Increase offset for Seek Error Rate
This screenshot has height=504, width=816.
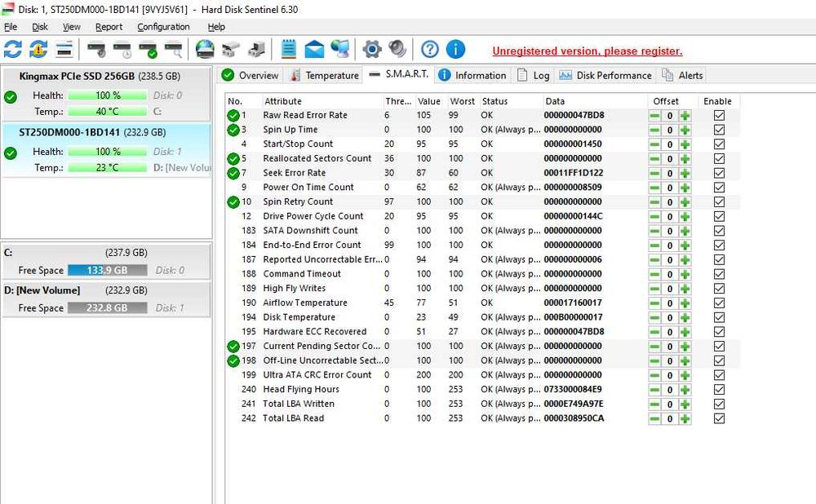[685, 173]
